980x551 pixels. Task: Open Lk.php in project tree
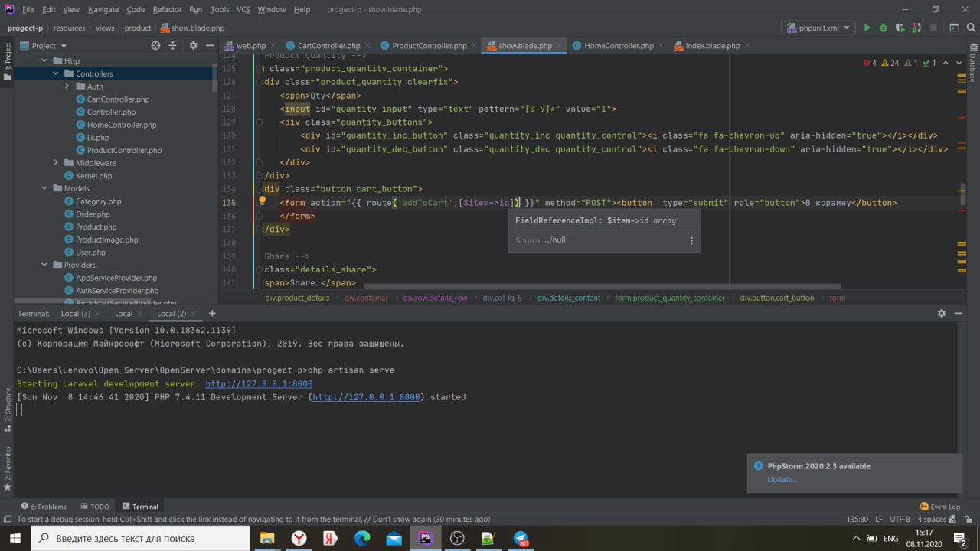tap(98, 138)
